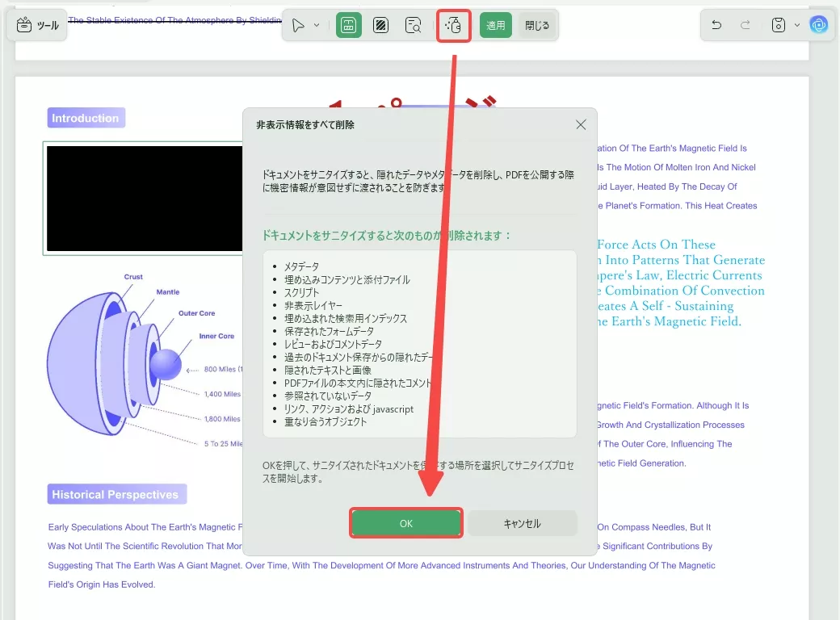Choose the black fill redaction style icon
840x620 pixels.
381,25
